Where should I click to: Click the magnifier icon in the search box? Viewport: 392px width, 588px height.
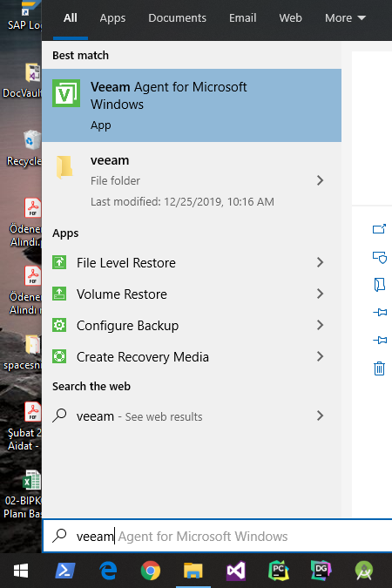[59, 536]
